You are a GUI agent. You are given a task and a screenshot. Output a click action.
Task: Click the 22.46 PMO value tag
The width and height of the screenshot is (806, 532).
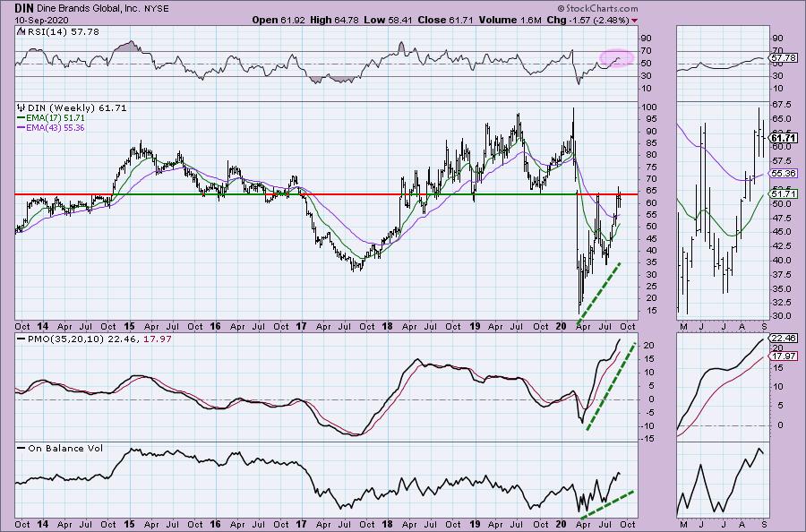(x=784, y=339)
